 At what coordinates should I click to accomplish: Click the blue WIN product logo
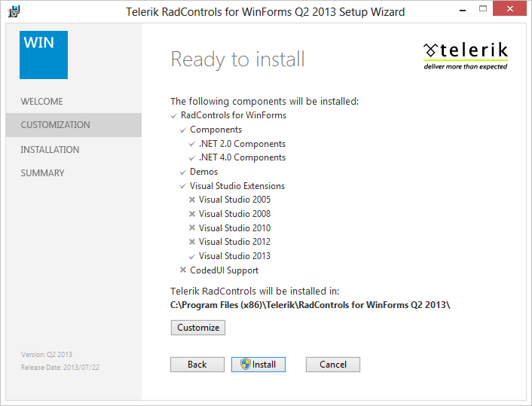(x=44, y=55)
